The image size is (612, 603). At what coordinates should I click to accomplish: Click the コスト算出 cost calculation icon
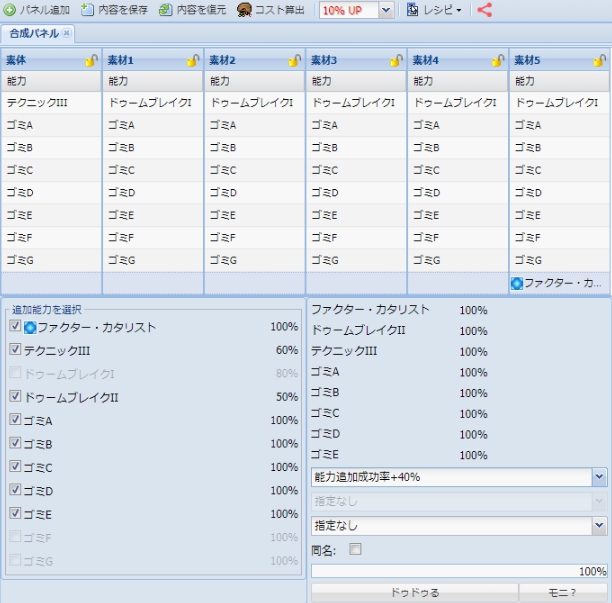pos(244,10)
